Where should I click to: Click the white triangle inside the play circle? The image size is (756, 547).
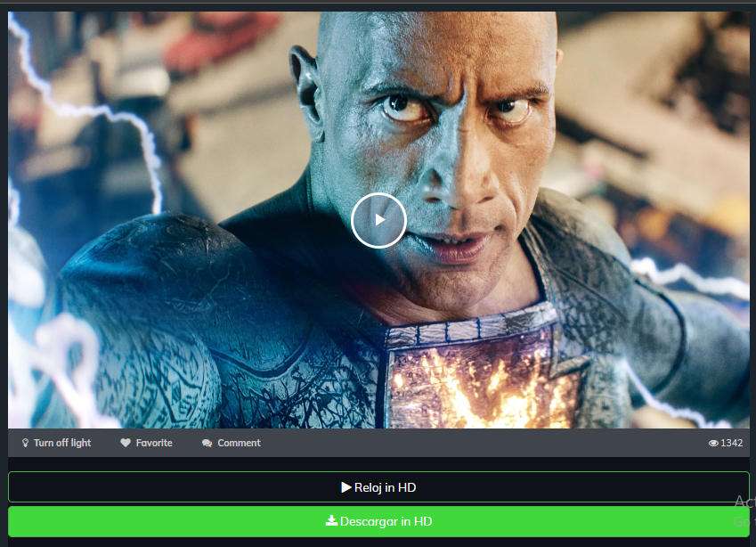click(380, 219)
